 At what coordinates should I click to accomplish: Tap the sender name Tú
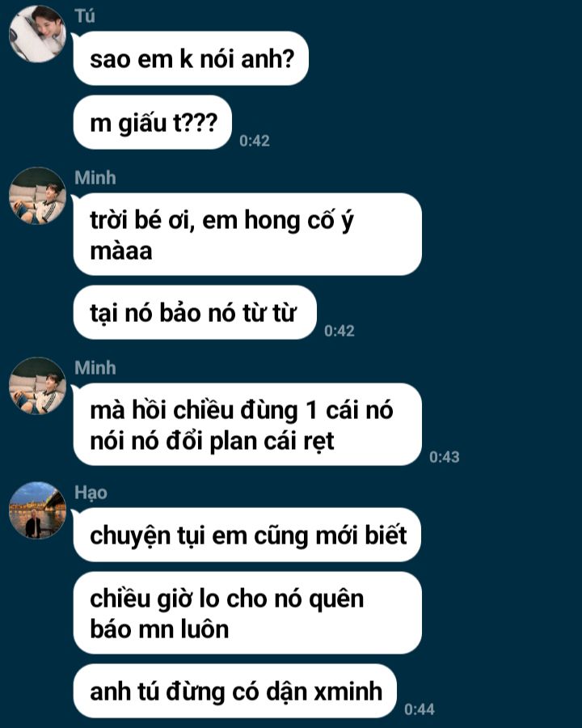tap(84, 16)
